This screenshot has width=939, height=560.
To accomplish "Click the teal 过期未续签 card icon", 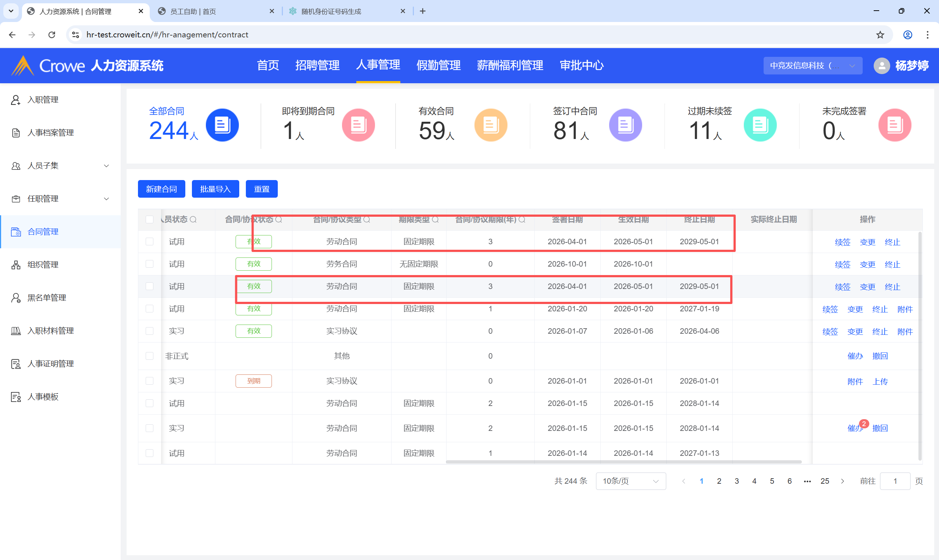I will point(760,125).
